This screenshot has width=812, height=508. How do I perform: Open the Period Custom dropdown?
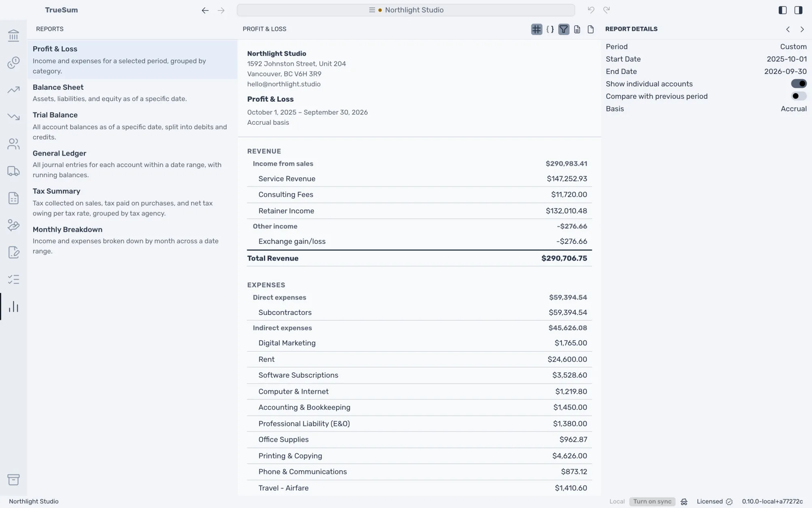click(793, 47)
